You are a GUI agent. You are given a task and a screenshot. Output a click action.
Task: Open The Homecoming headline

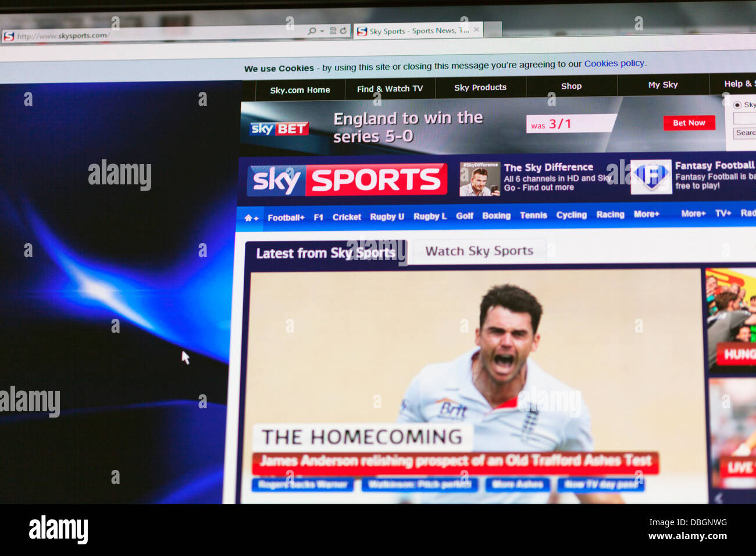pos(362,437)
